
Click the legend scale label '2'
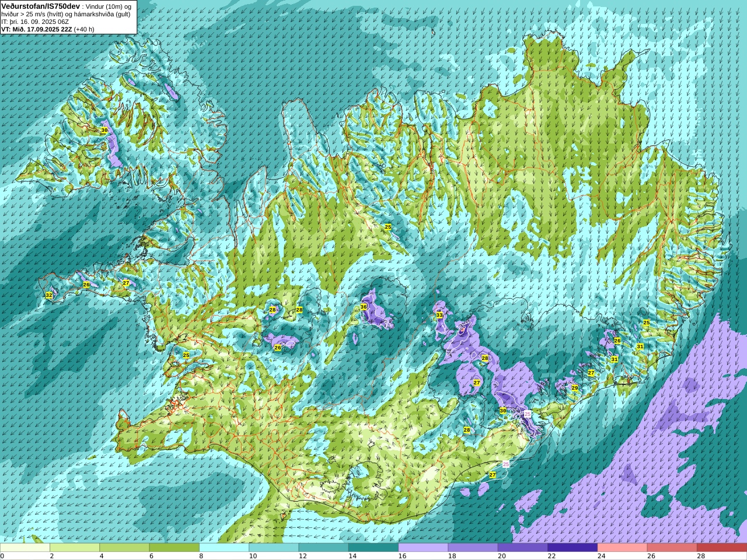(52, 556)
